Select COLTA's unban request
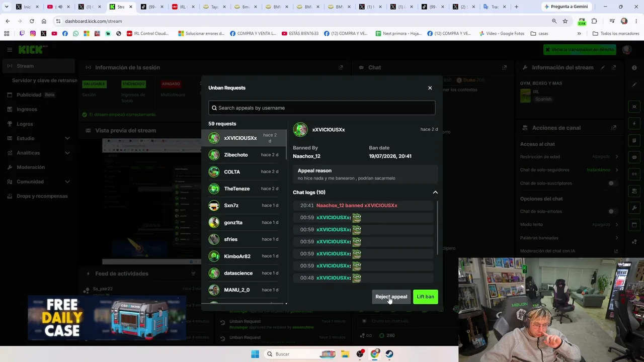 coord(244,172)
